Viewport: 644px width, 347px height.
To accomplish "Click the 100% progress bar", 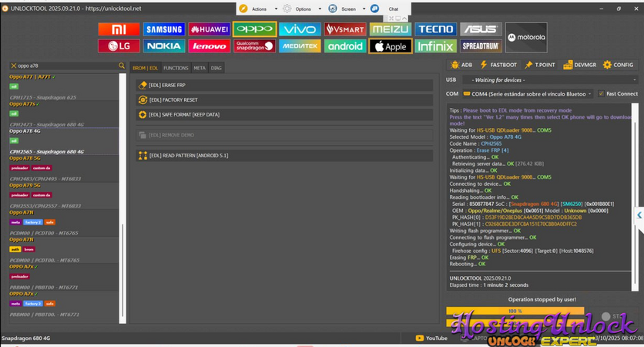I will tap(515, 312).
